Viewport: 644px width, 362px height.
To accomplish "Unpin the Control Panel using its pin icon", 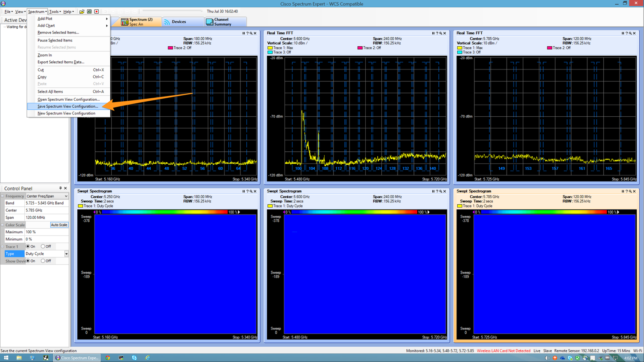I will pyautogui.click(x=61, y=188).
